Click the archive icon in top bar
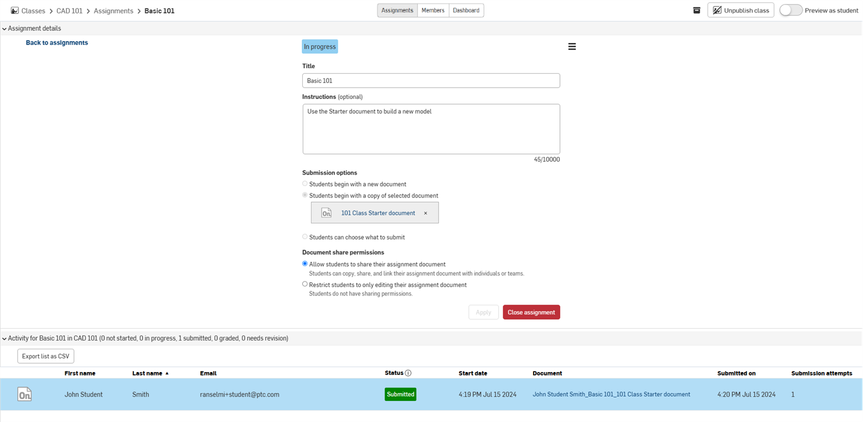The image size is (868, 422). coord(696,10)
